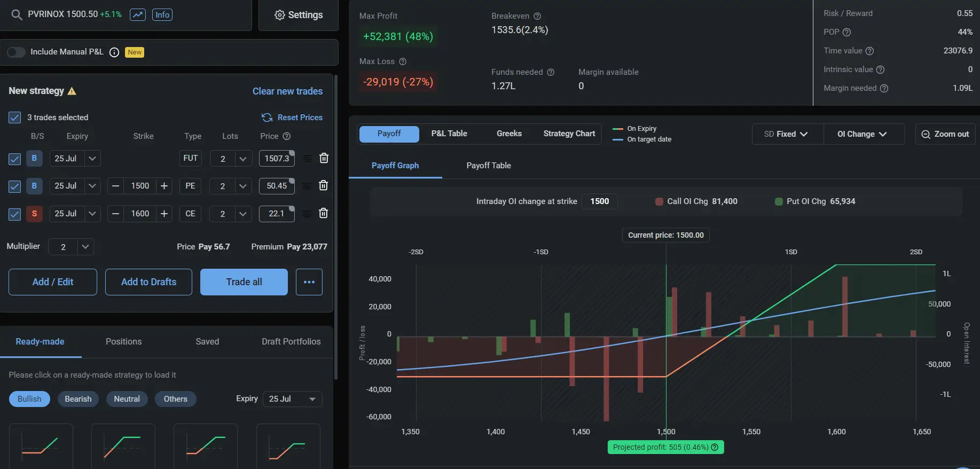The width and height of the screenshot is (980, 469).
Task: Toggle B button on the 1500 PE row
Action: pos(34,185)
